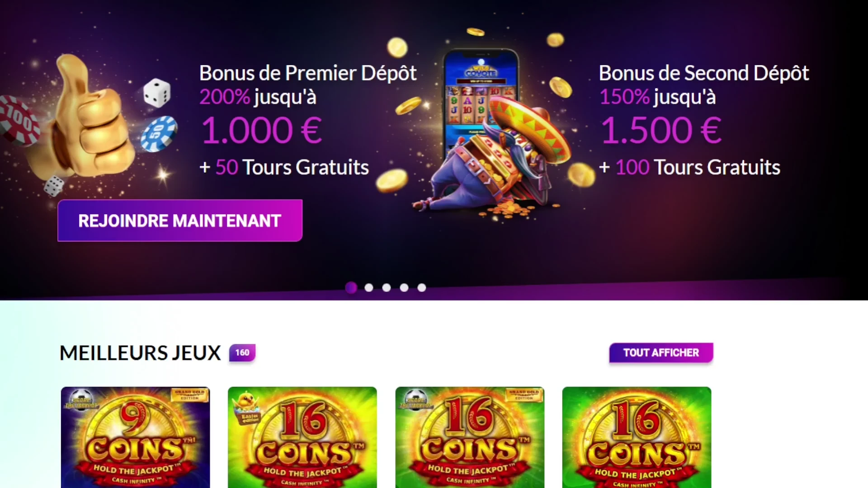
Task: Open the 9 Coins Grand Gold game
Action: tap(136, 437)
